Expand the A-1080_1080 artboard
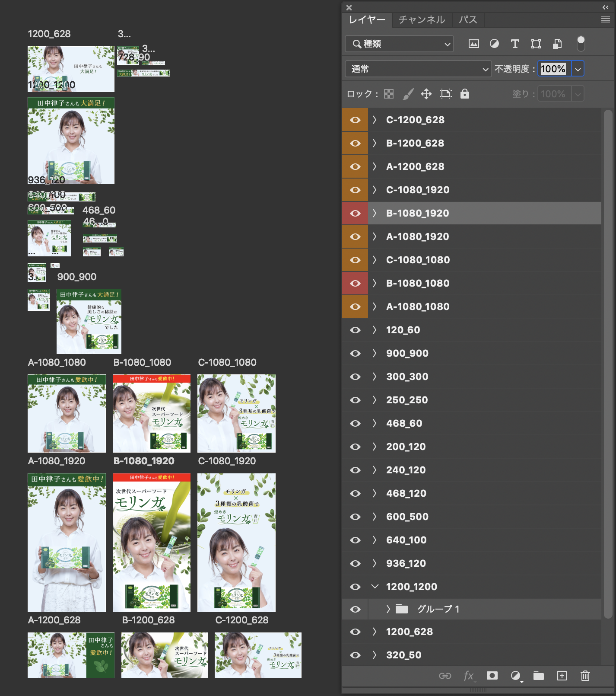 pos(375,306)
